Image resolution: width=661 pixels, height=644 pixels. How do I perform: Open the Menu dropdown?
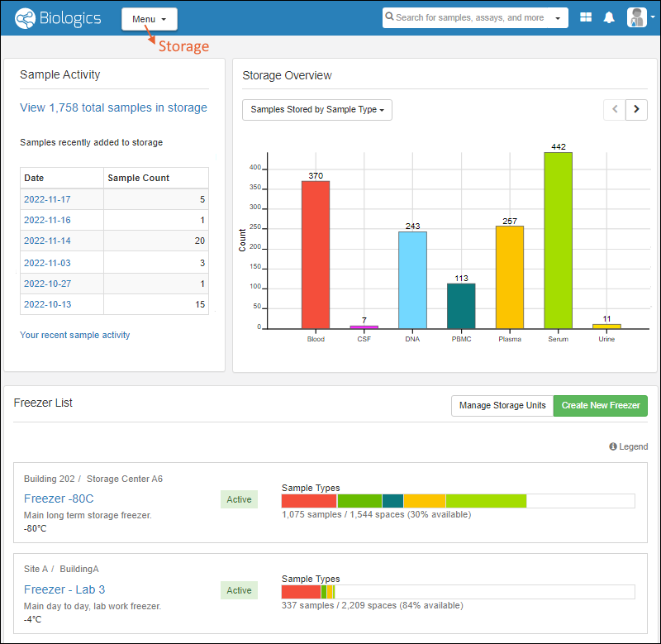pos(149,19)
